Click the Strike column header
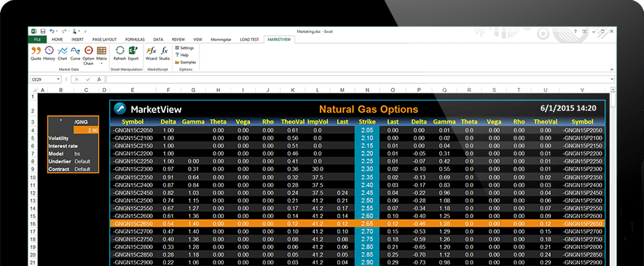This screenshot has width=644, height=266. [x=366, y=122]
